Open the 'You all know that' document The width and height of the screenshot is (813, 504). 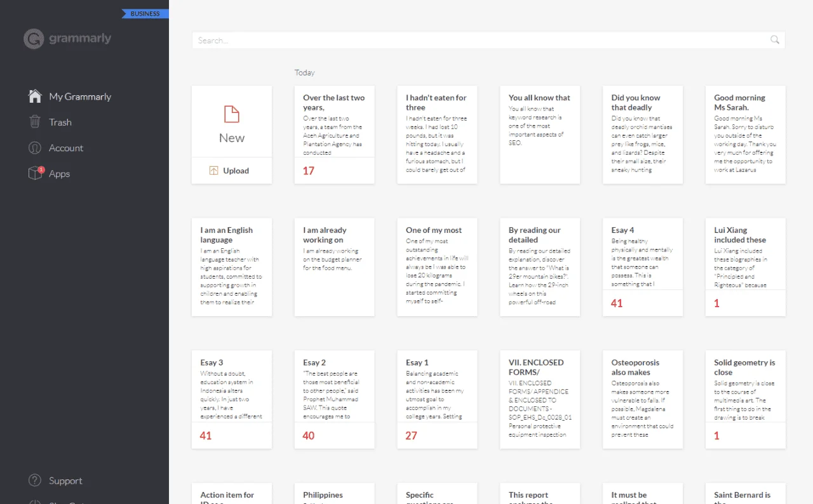pos(541,135)
